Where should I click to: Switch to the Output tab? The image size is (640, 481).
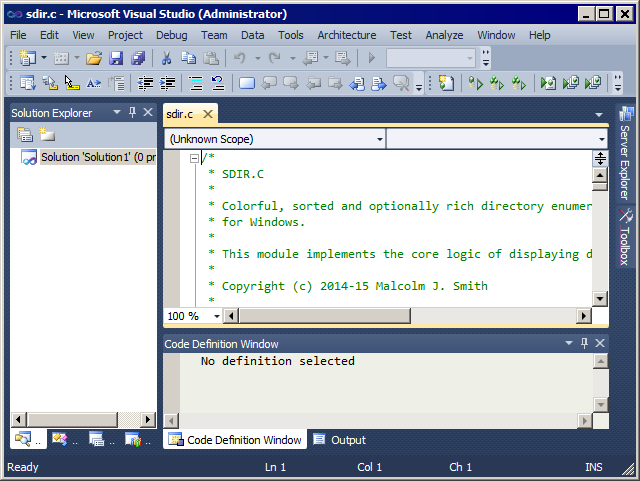tap(340, 440)
